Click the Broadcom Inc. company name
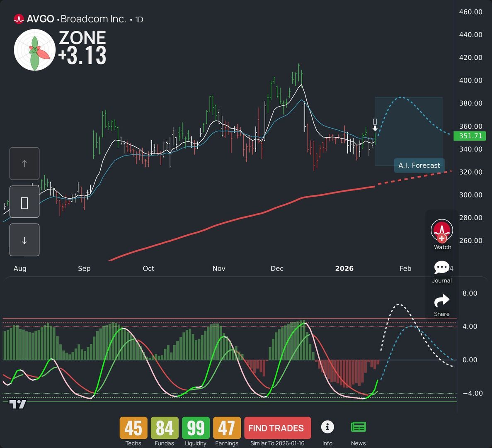Image resolution: width=492 pixels, height=448 pixels. [x=94, y=19]
